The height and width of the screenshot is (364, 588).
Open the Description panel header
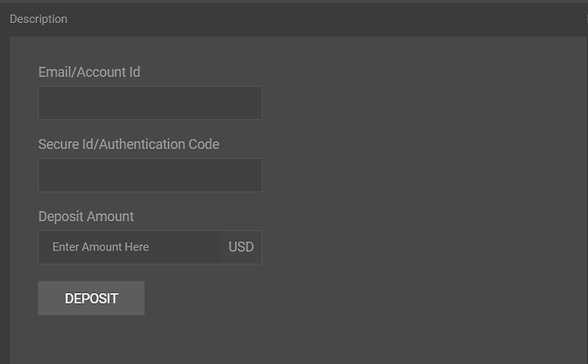pos(294,19)
